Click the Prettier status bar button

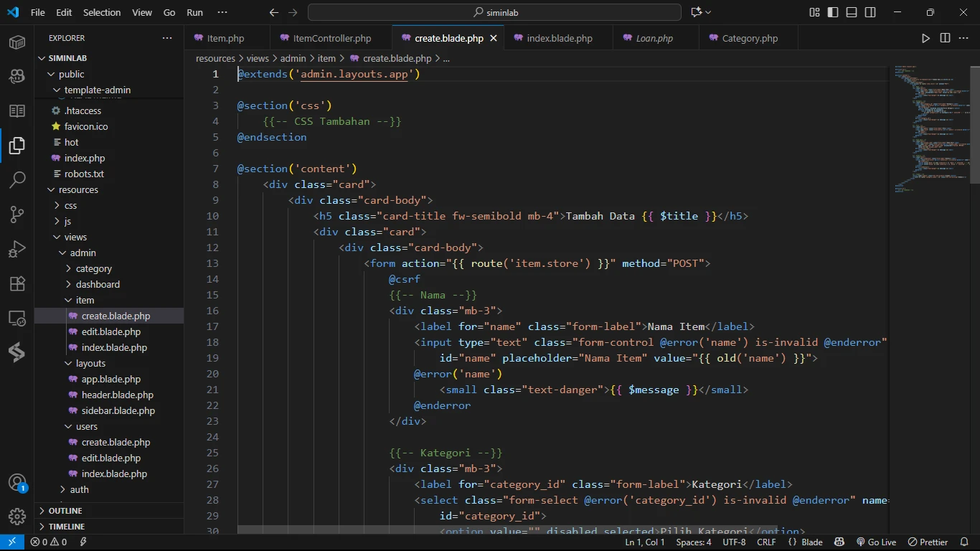[x=928, y=542]
